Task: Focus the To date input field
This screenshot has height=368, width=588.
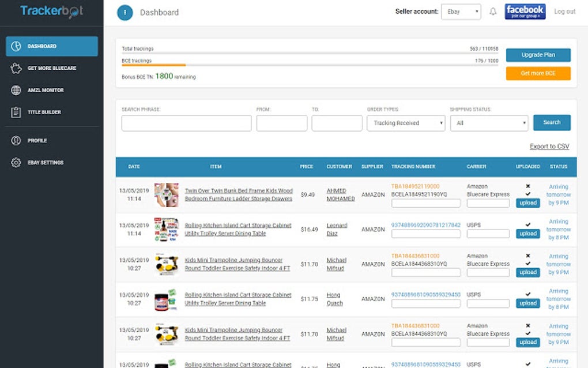Action: click(337, 123)
